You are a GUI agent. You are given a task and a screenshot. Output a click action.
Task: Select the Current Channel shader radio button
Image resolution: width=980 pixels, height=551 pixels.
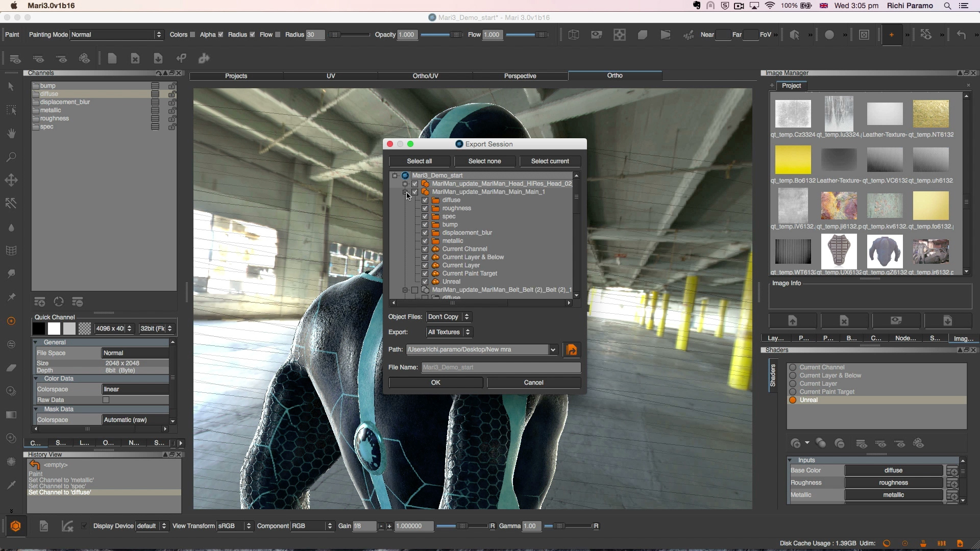[x=793, y=367]
